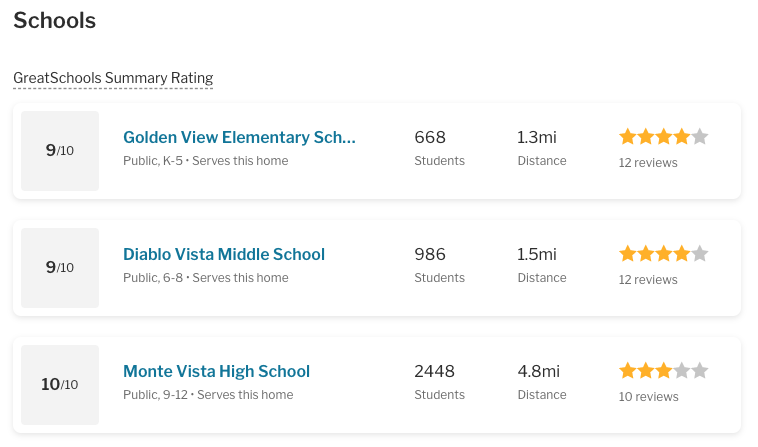Click Diablo Vista's star rating icons
Image resolution: width=758 pixels, height=447 pixels.
[663, 254]
